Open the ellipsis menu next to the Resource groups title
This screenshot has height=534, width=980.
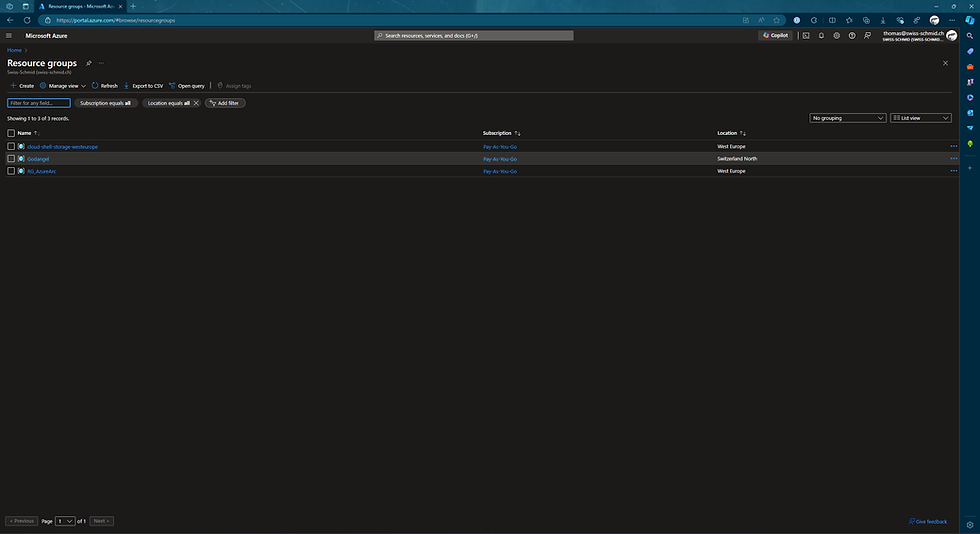(x=101, y=63)
